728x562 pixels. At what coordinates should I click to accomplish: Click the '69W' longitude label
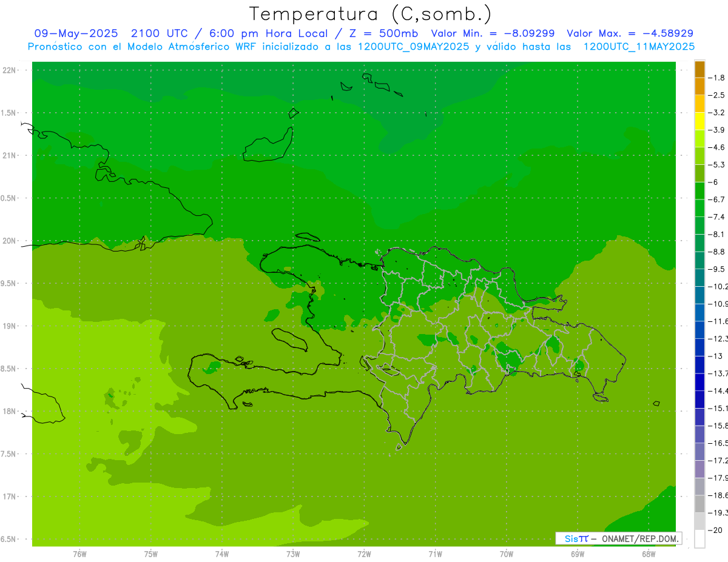[x=578, y=554]
